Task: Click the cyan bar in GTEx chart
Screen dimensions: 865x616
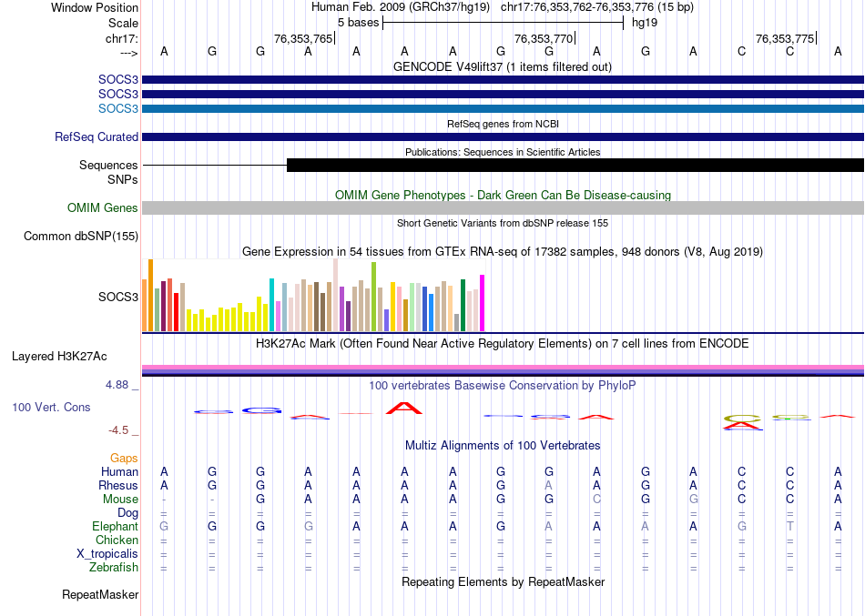Action: pyautogui.click(x=271, y=305)
